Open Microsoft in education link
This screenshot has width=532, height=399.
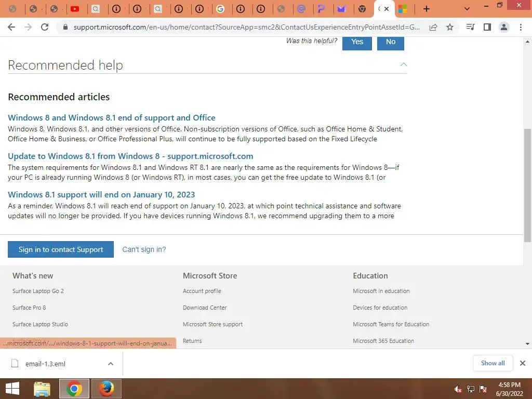coord(381,291)
